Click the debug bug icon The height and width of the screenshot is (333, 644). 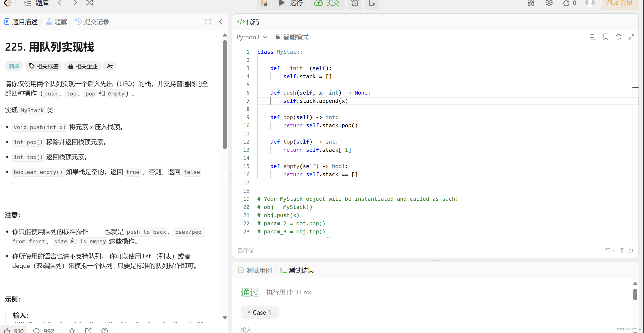point(264,3)
